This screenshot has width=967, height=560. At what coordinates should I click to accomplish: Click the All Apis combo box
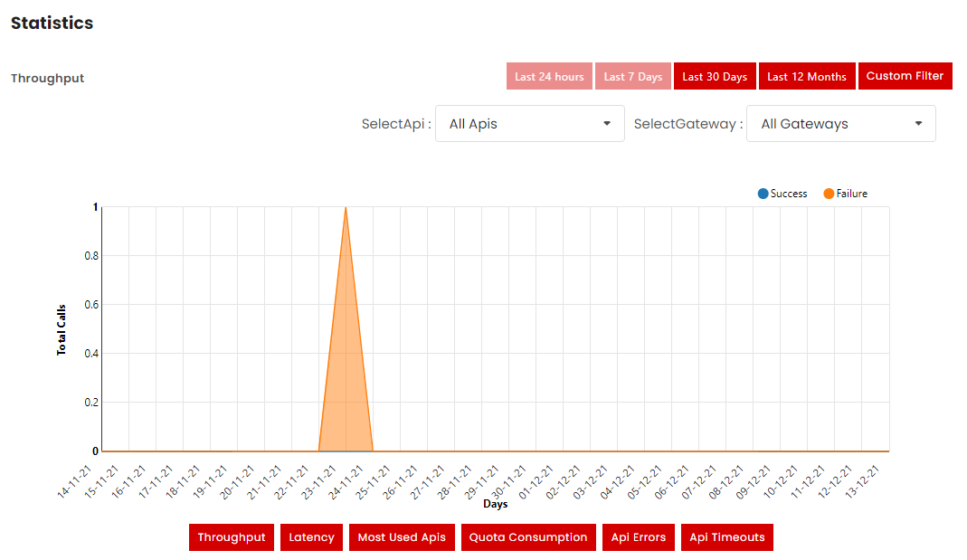tap(516, 124)
